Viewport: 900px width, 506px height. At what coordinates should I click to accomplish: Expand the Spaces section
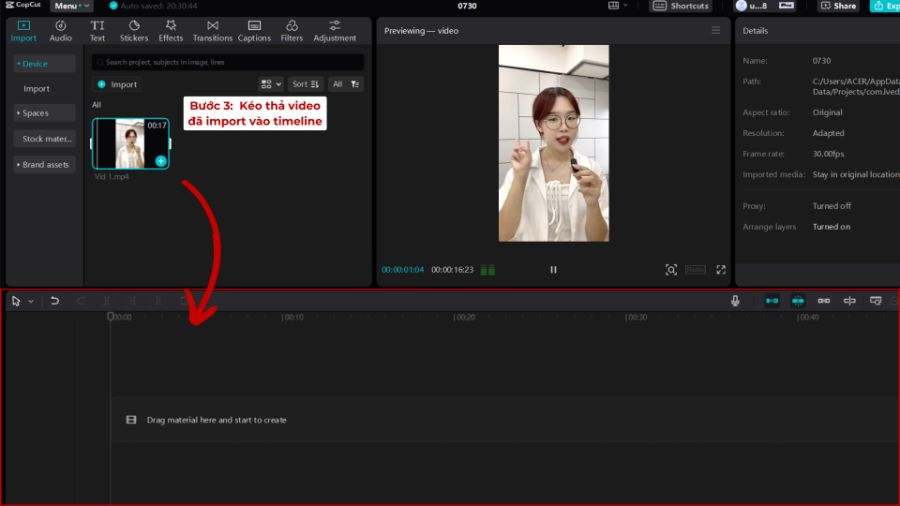click(44, 113)
